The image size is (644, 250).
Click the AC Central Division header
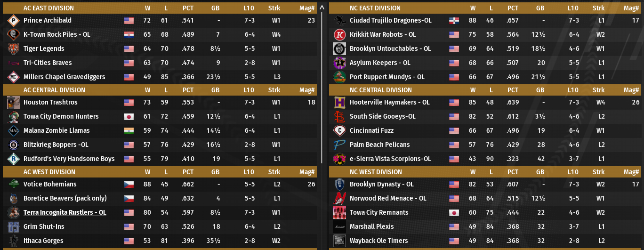point(54,90)
